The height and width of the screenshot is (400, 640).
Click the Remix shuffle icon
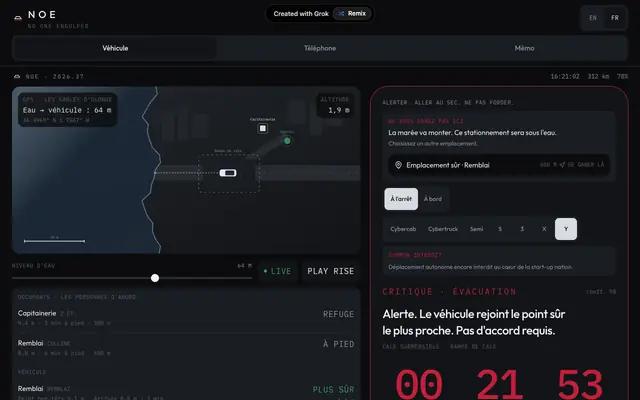pos(341,13)
